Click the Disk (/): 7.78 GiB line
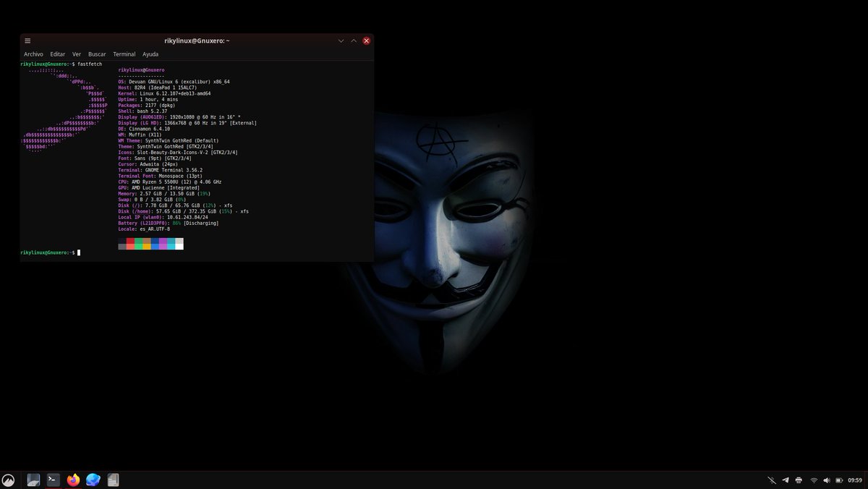The width and height of the screenshot is (868, 489). [x=175, y=205]
